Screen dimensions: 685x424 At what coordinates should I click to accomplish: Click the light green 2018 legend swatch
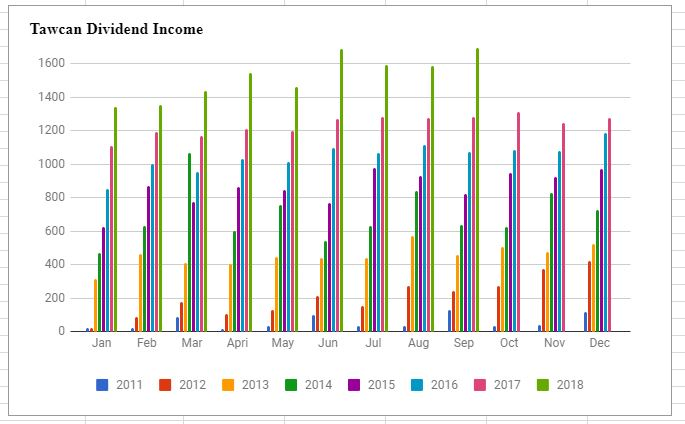coord(543,385)
